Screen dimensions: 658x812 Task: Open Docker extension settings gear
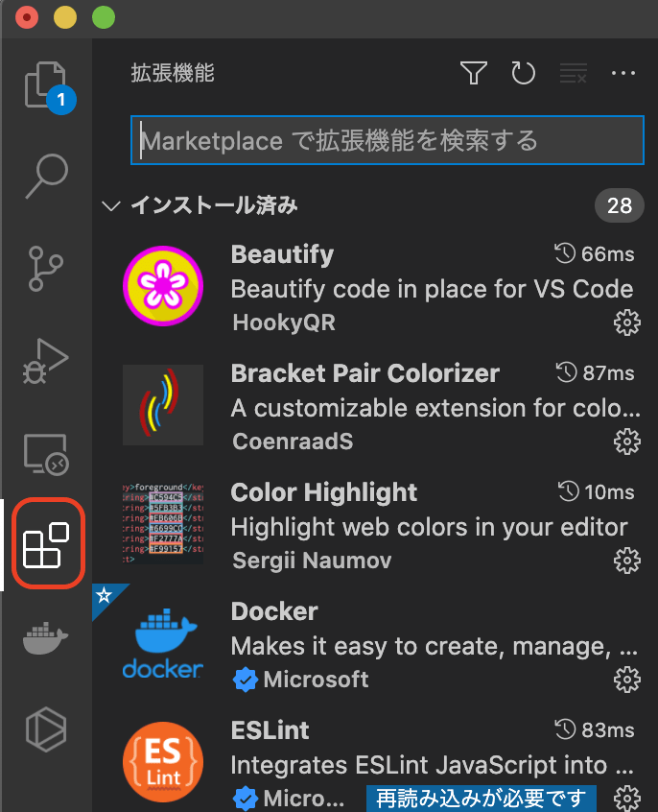click(627, 680)
